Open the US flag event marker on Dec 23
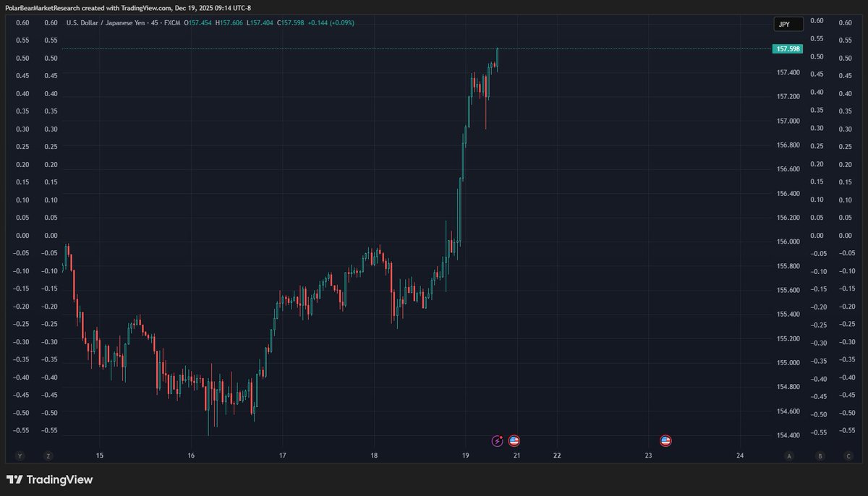Viewport: 868px width, 496px height. click(665, 440)
